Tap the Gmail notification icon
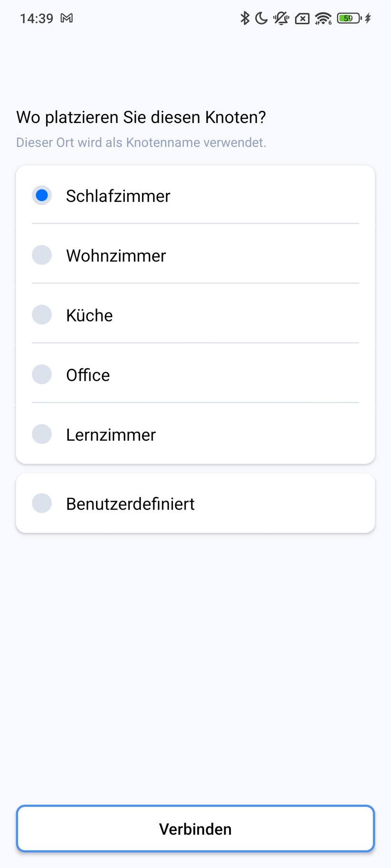This screenshot has width=391, height=868. 67,18
